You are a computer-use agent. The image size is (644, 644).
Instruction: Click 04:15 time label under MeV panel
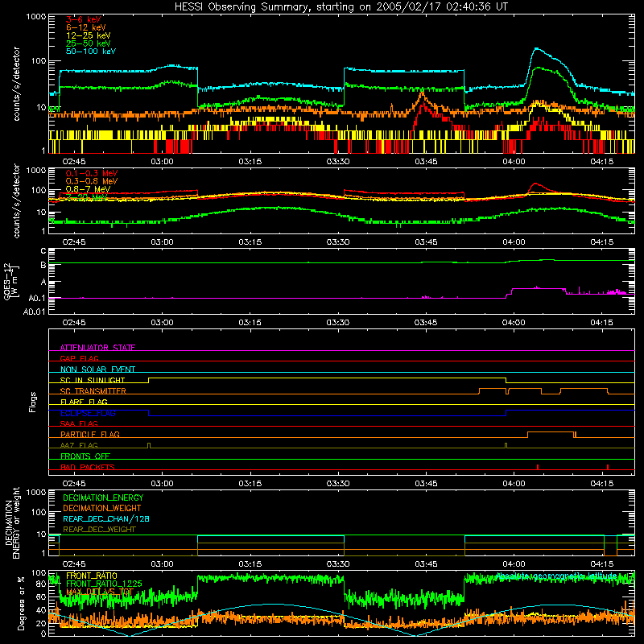coord(601,242)
